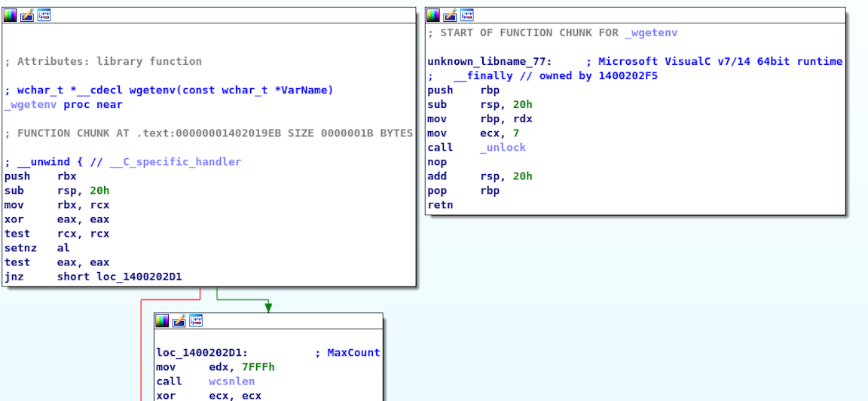Select 'xor eax, eax' instruction
This screenshot has width=868, height=401.
point(57,219)
